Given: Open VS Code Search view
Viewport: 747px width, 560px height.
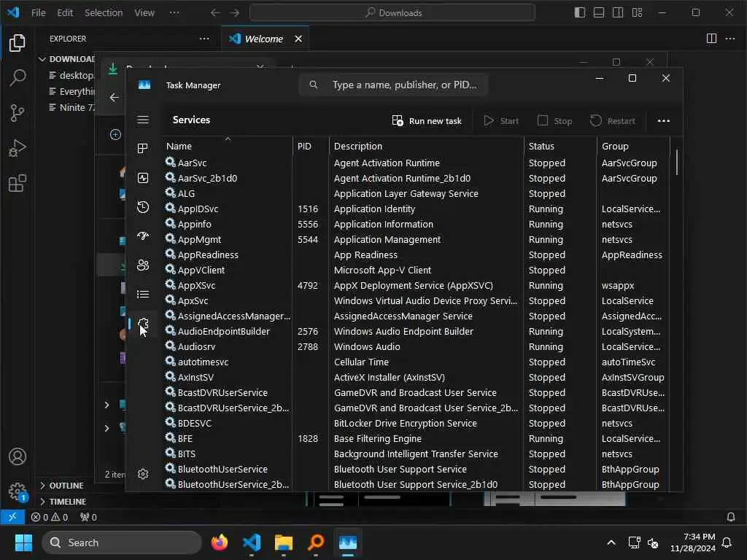Looking at the screenshot, I should [18, 77].
